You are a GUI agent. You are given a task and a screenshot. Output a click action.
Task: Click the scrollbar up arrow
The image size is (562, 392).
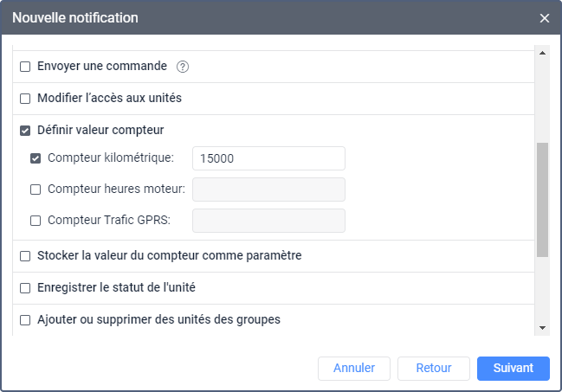[x=542, y=53]
